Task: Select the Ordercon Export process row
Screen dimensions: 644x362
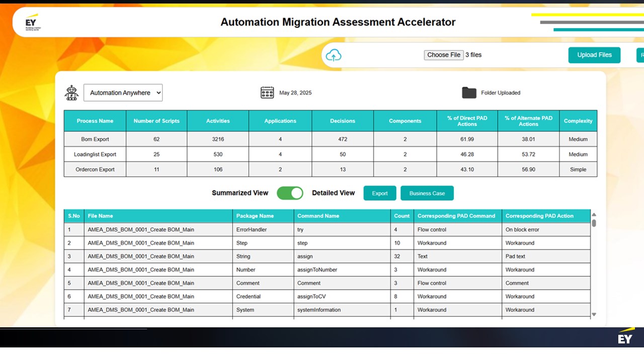Action: pos(331,169)
